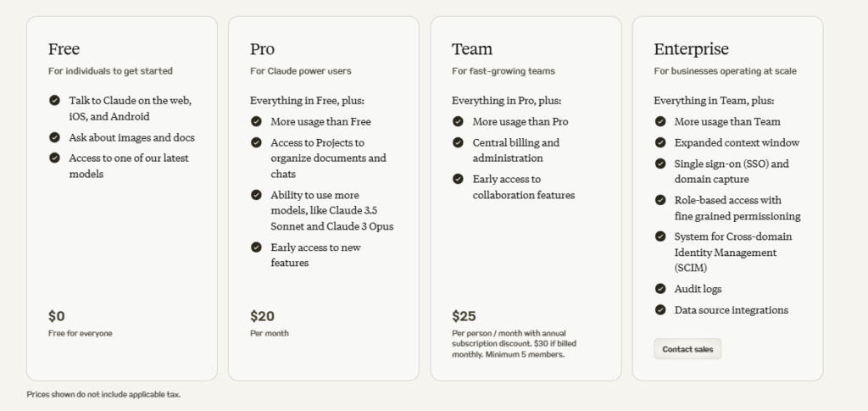
Task: Select the Enterprise plan heading
Action: point(691,49)
